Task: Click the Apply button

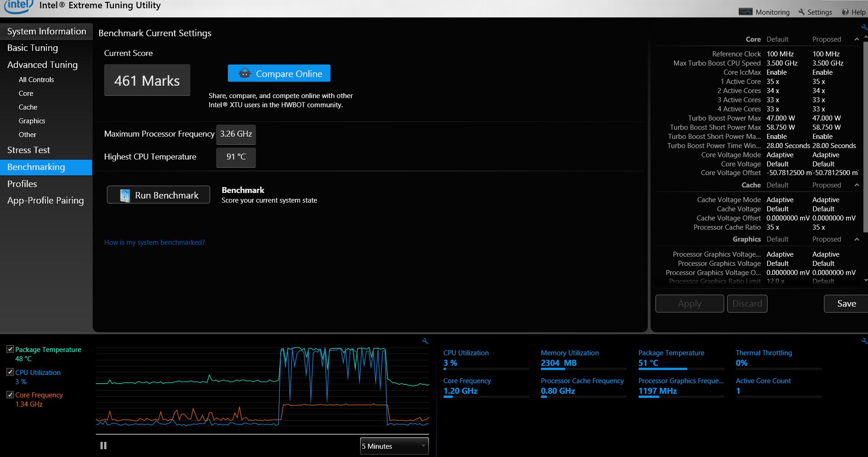Action: click(x=690, y=303)
